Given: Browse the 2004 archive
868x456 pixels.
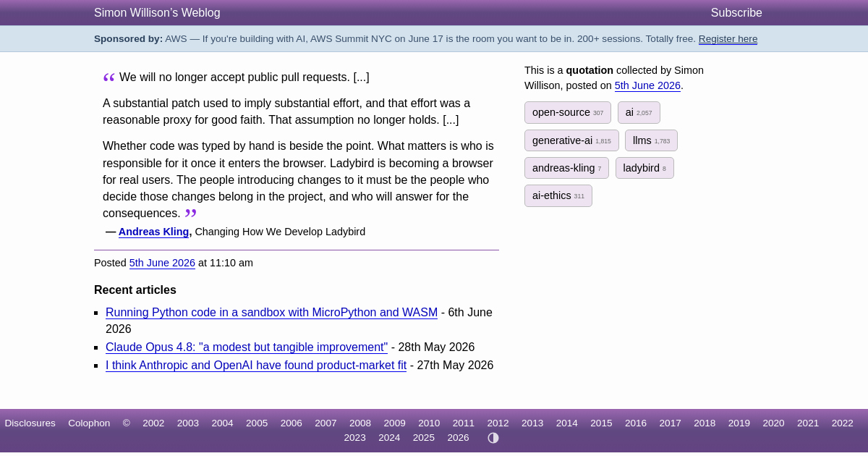Looking at the screenshot, I should tap(222, 423).
